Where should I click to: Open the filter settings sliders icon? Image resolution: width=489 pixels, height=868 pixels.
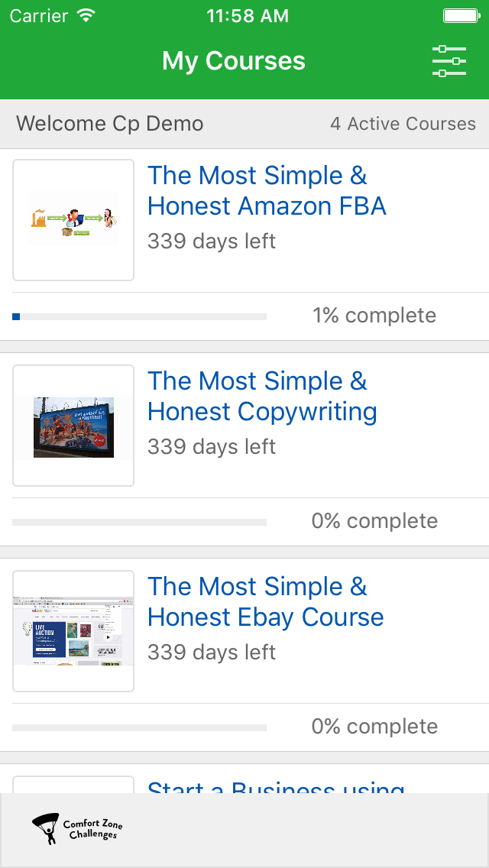pyautogui.click(x=449, y=61)
